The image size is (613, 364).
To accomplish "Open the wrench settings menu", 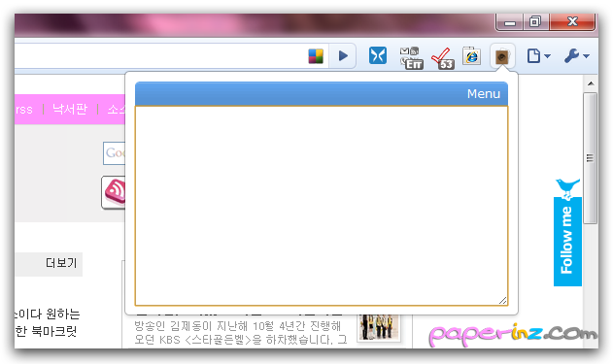I will click(x=576, y=56).
